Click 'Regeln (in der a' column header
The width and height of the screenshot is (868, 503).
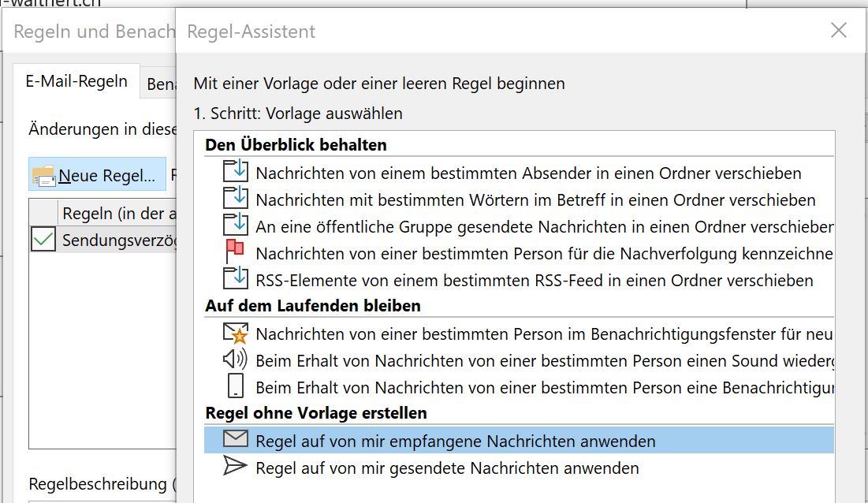tap(117, 213)
